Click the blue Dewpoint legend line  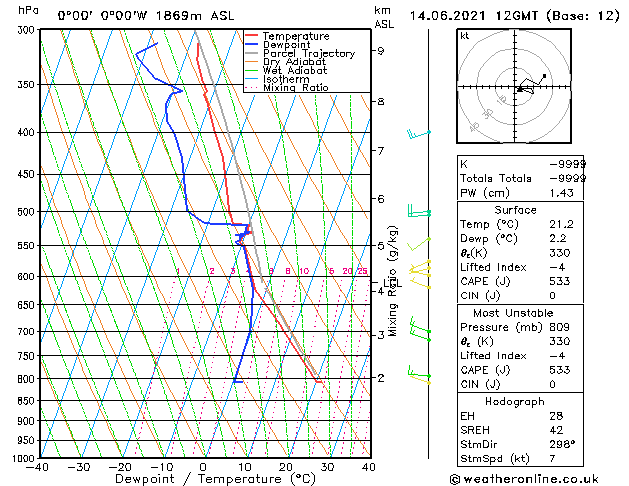click(251, 45)
